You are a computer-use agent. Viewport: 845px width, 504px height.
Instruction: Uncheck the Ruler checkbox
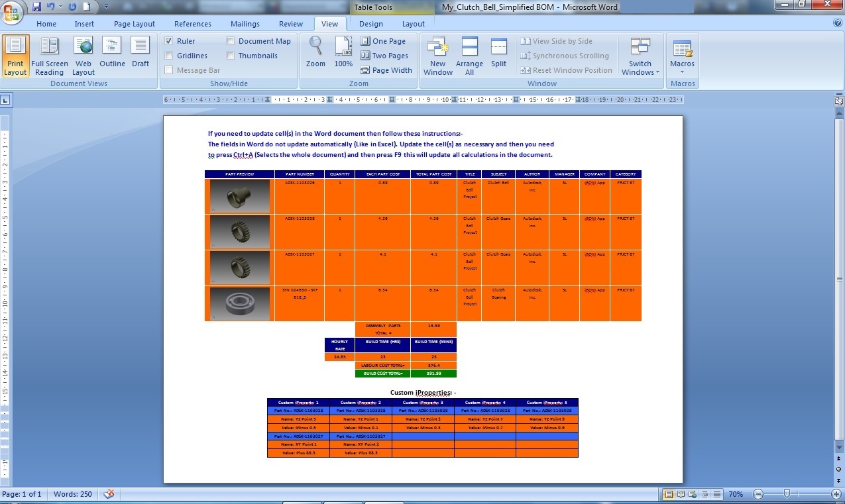[169, 41]
